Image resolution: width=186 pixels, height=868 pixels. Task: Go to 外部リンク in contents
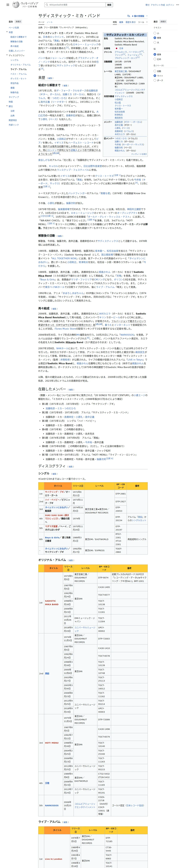tap(14, 125)
